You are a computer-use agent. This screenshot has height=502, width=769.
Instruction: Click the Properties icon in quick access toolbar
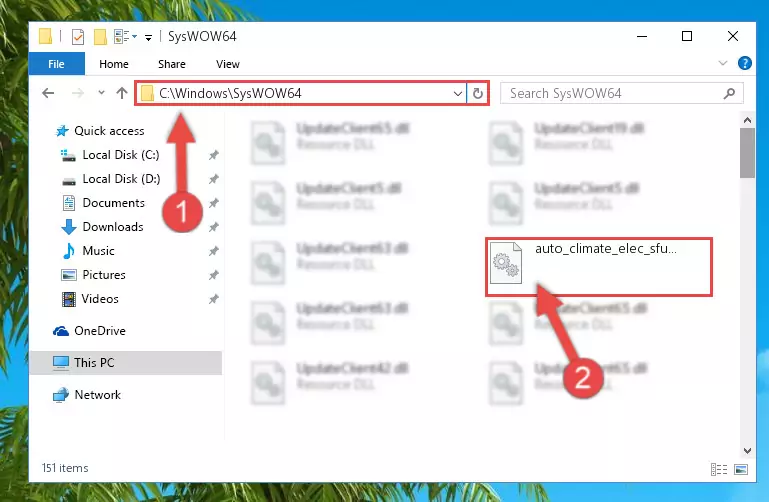coord(77,37)
